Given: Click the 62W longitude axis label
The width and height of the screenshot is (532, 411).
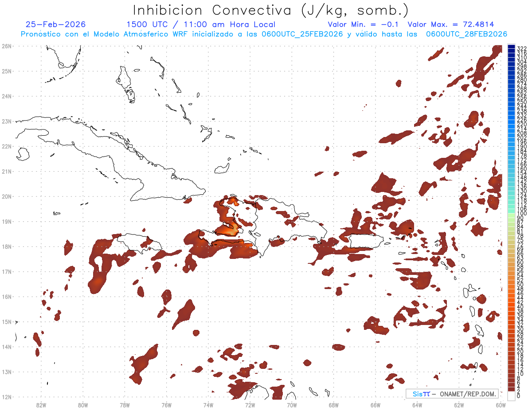Looking at the screenshot, I should tap(459, 404).
